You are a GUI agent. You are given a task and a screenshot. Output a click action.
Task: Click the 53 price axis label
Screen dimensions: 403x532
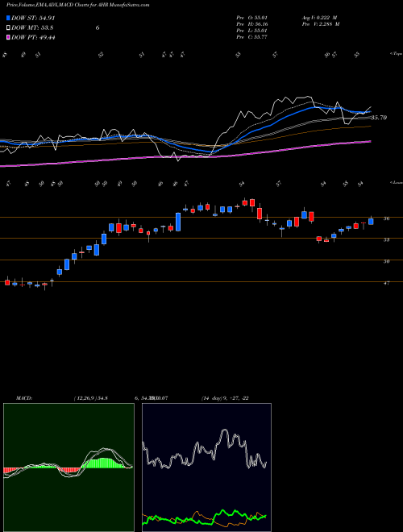386,240
